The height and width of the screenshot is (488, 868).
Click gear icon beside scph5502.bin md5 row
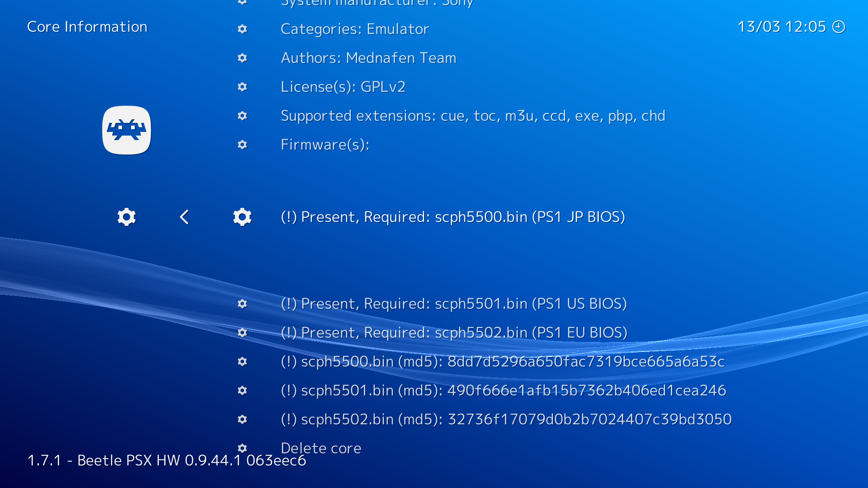(x=242, y=419)
